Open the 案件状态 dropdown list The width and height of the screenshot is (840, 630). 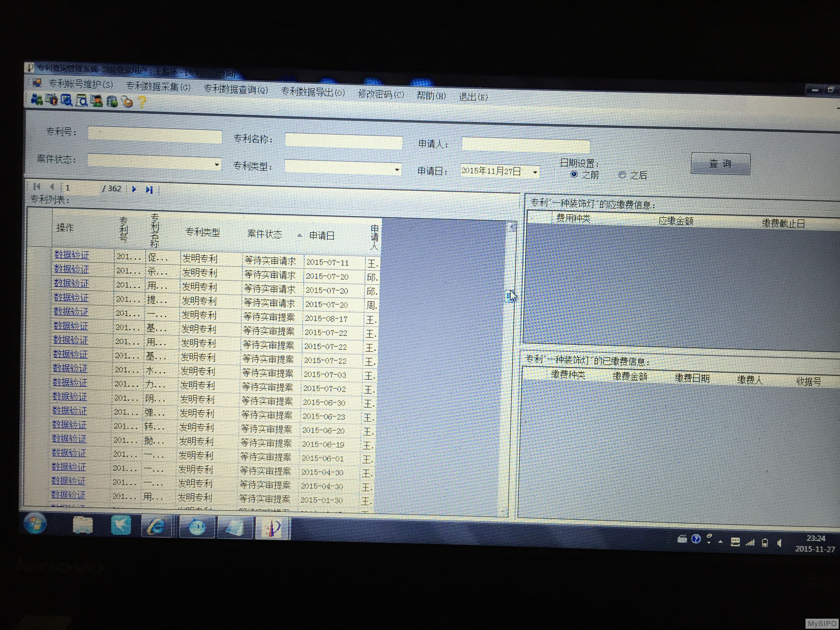(216, 164)
